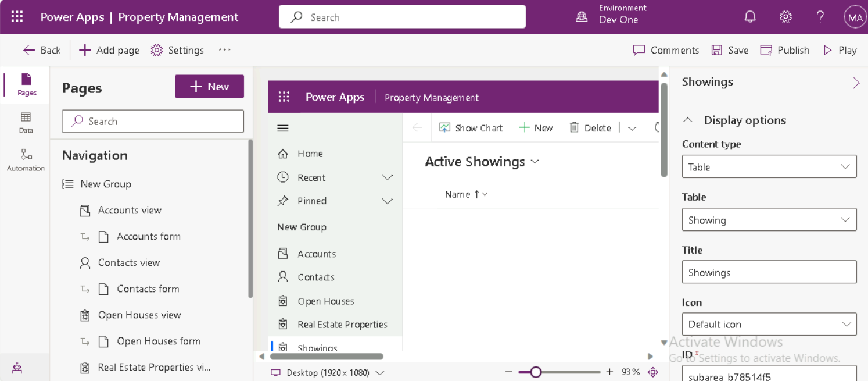Image resolution: width=868 pixels, height=381 pixels.
Task: Switch to the Data rail tab
Action: pyautogui.click(x=26, y=123)
